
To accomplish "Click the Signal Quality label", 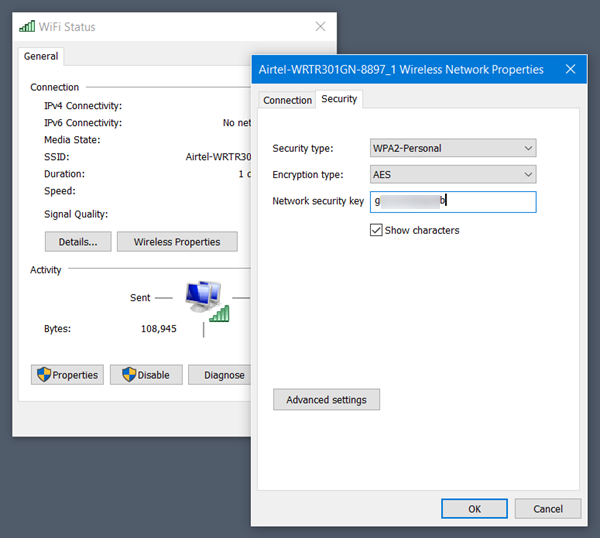I will [76, 214].
